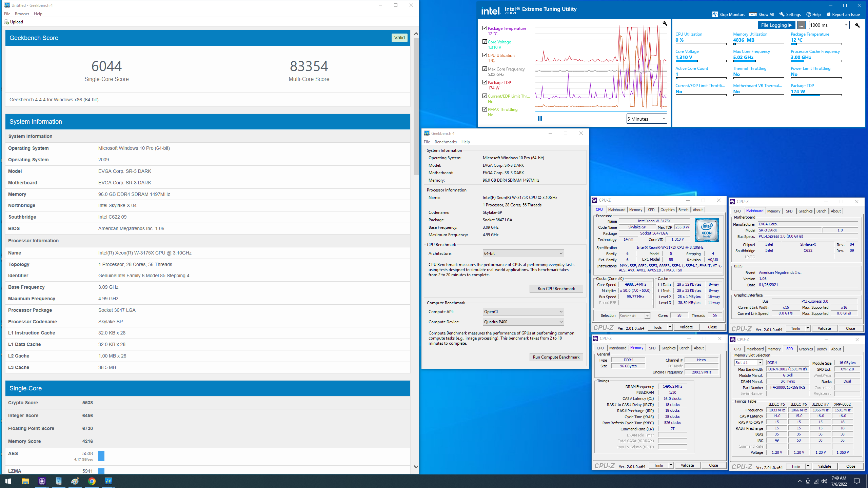This screenshot has width=868, height=488.
Task: Expand Tools arrow in CPU-Z CPU window
Action: [670, 327]
